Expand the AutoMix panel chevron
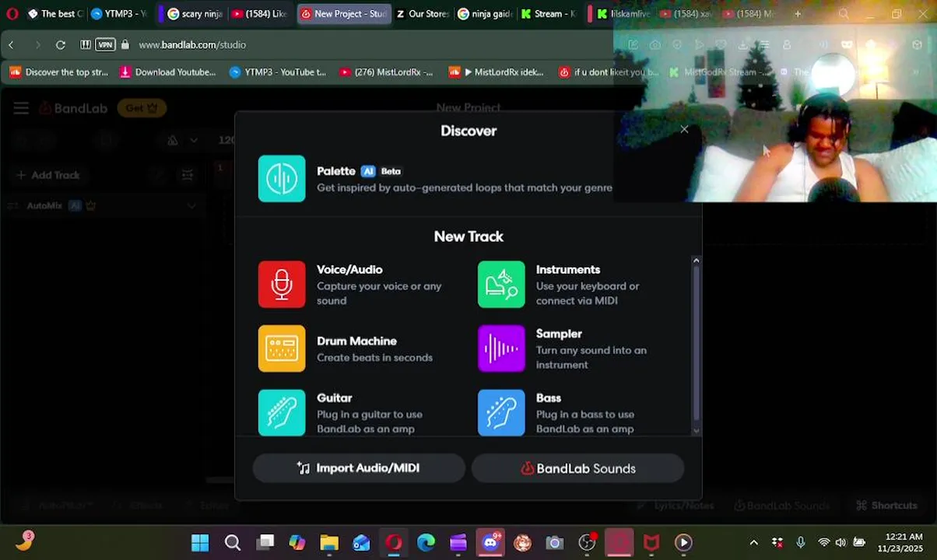The width and height of the screenshot is (937, 560). pyautogui.click(x=191, y=206)
